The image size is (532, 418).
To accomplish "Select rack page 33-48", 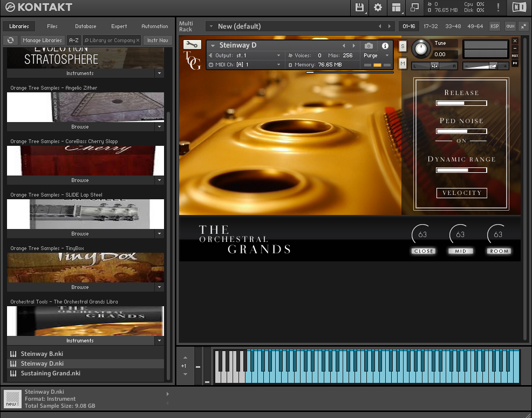I will coord(453,26).
